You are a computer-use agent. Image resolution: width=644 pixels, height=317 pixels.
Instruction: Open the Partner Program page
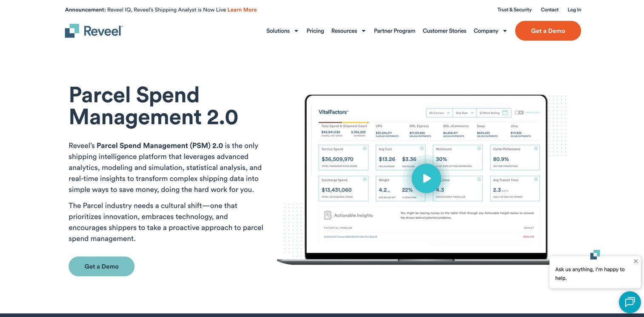[x=395, y=31]
